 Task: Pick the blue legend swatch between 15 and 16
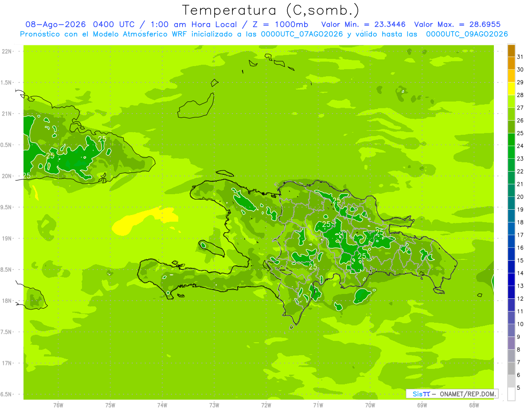tap(511, 254)
